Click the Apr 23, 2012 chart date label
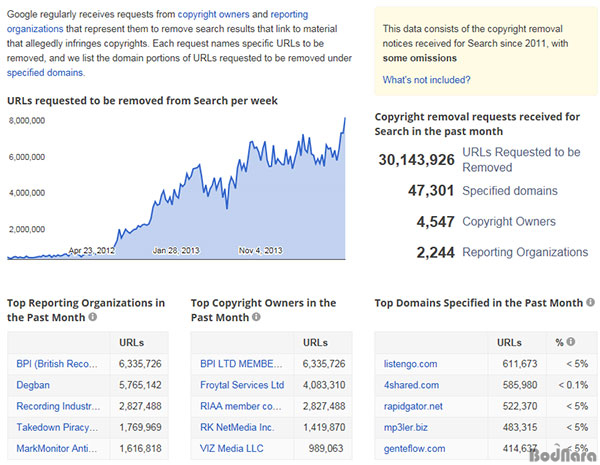This screenshot has width=600, height=465. [x=91, y=251]
